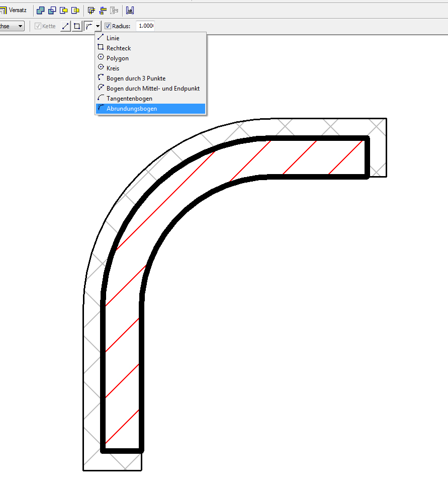Click the icon with two overlapping blue squares

[41, 11]
